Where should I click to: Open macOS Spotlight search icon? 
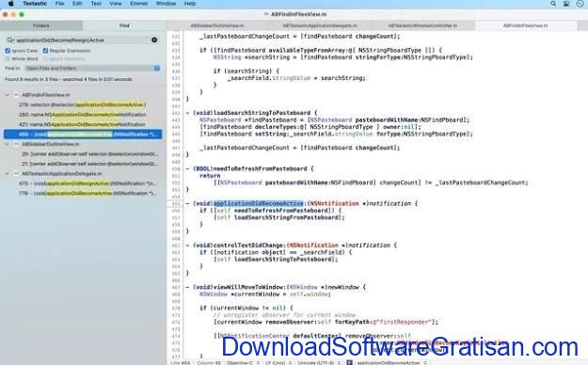(553, 4)
